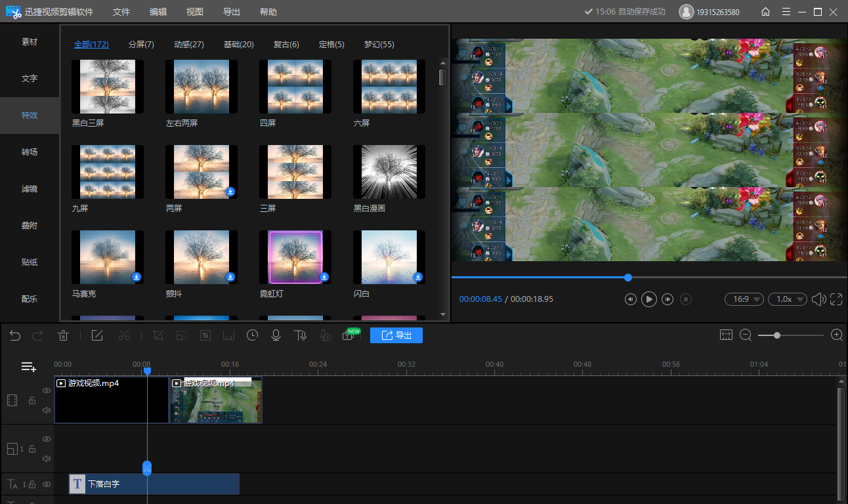Screen dimensions: 848x504
Task: Click the trash delete icon
Action: point(63,335)
